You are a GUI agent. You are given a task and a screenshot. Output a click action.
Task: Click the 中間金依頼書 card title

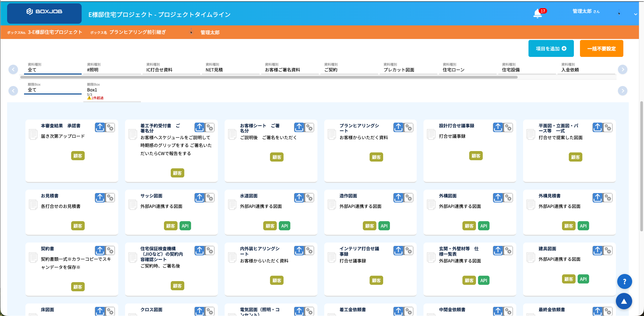(452, 310)
